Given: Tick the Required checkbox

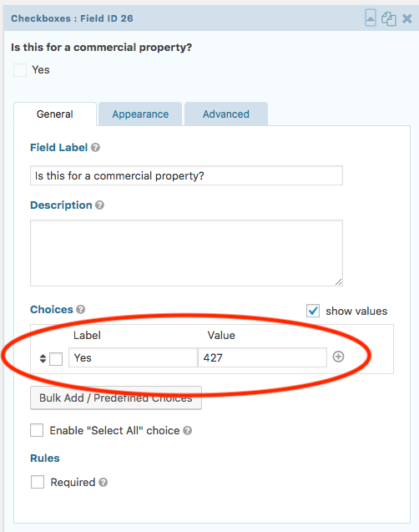Looking at the screenshot, I should coord(38,482).
